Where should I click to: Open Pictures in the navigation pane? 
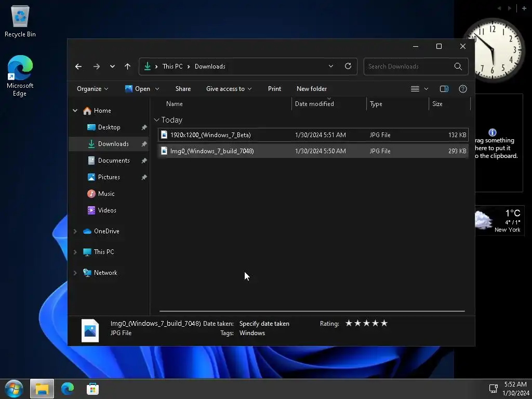[103, 177]
